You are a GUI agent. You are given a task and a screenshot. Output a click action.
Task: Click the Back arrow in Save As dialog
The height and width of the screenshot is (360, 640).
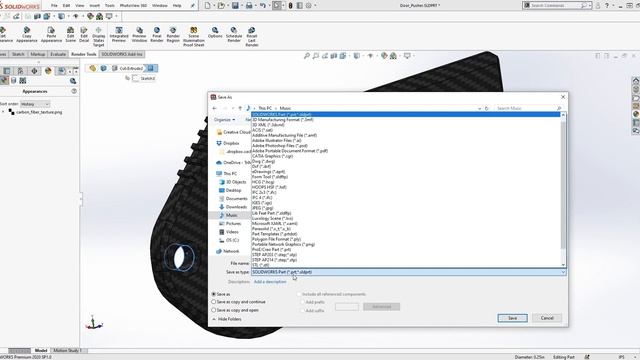pyautogui.click(x=215, y=108)
